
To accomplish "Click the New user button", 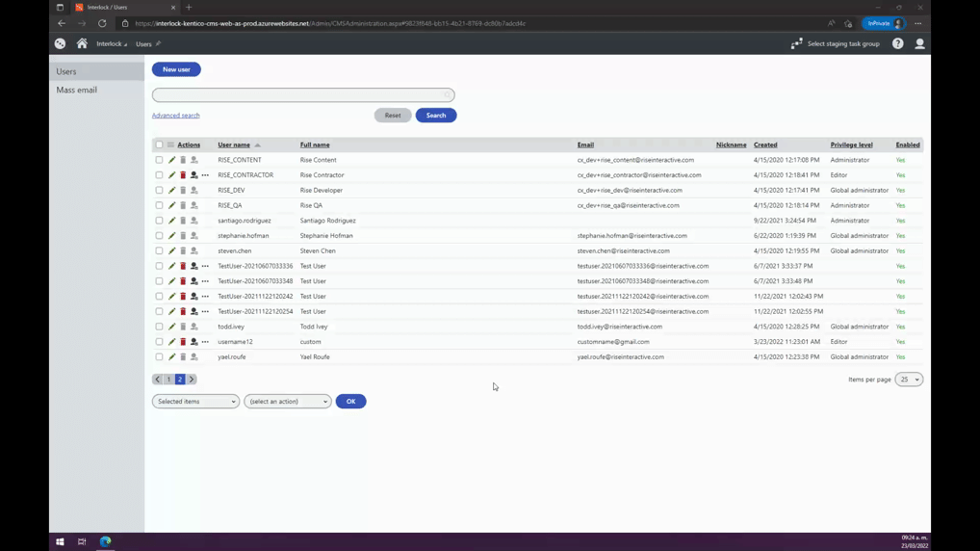I will click(176, 69).
